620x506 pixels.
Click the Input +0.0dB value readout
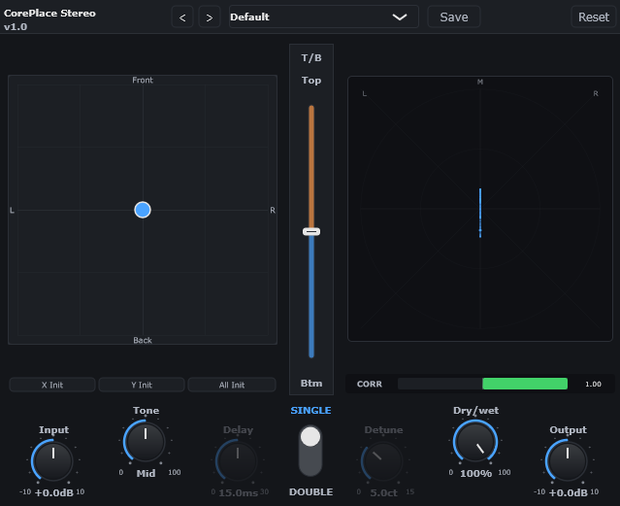click(54, 493)
